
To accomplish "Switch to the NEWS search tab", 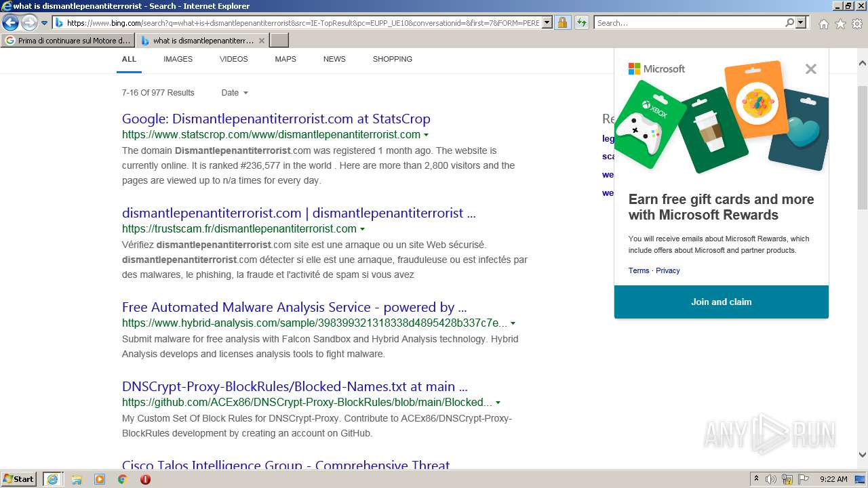I will tap(334, 59).
